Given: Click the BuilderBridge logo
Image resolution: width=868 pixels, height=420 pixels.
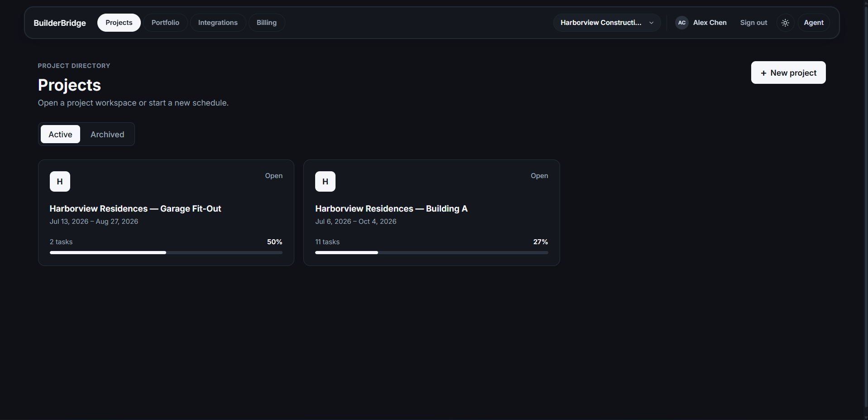Looking at the screenshot, I should click(60, 23).
